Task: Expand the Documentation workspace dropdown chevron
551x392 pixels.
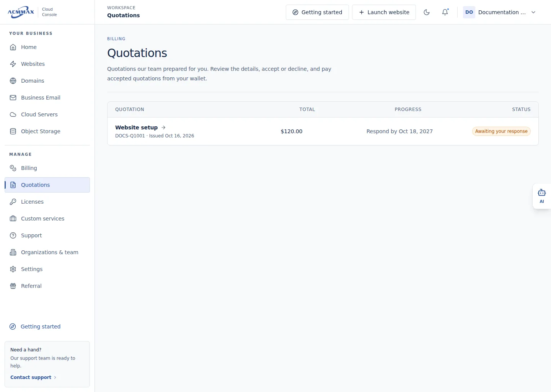Action: [x=533, y=12]
